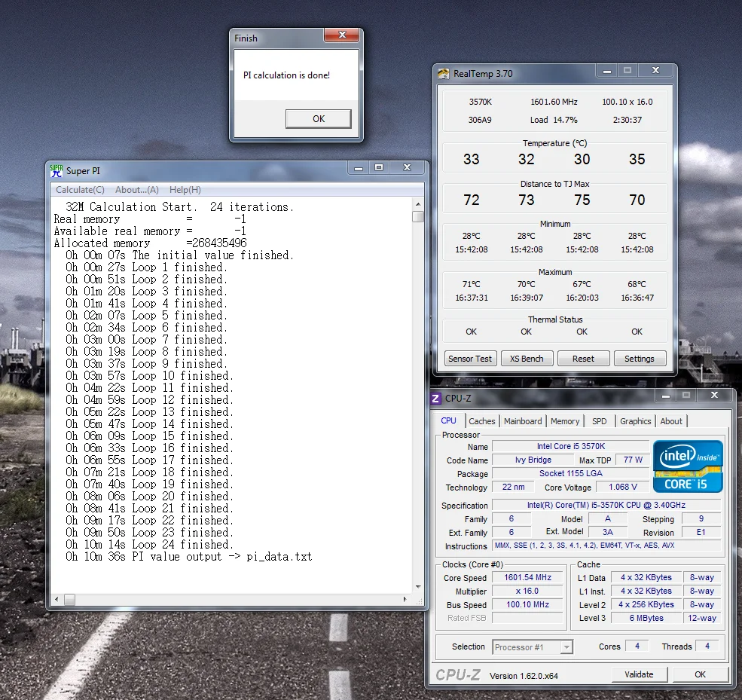Click the scroll up arrow in Super PI
The image size is (742, 700).
(x=418, y=204)
